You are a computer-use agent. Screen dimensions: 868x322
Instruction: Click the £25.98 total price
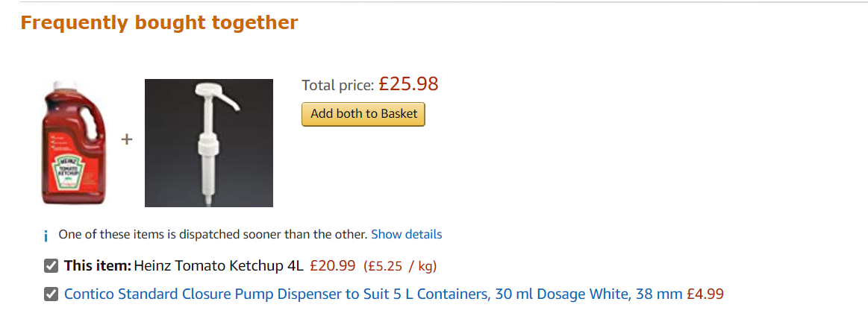(x=408, y=83)
